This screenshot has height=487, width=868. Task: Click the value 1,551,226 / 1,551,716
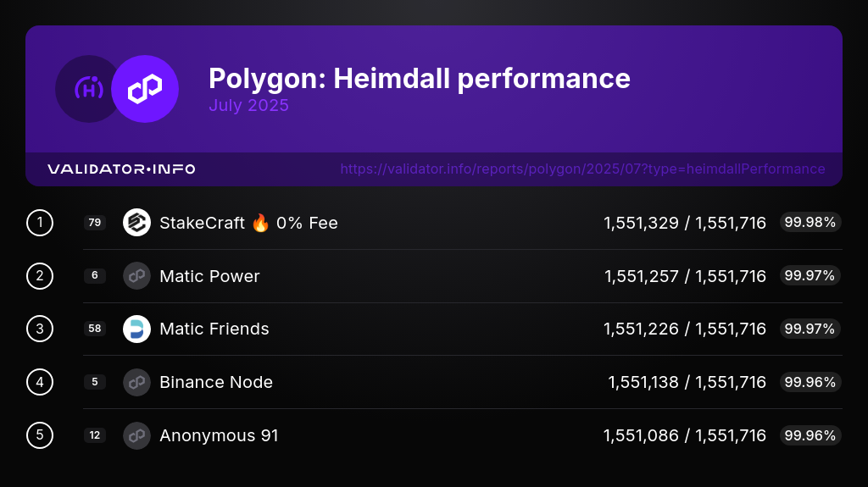coord(685,329)
